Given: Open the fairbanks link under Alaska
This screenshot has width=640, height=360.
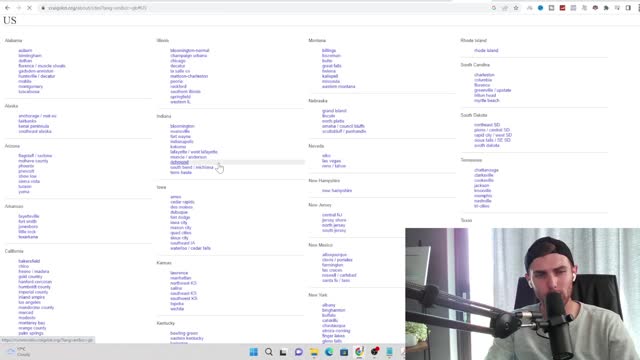Looking at the screenshot, I should [x=27, y=121].
